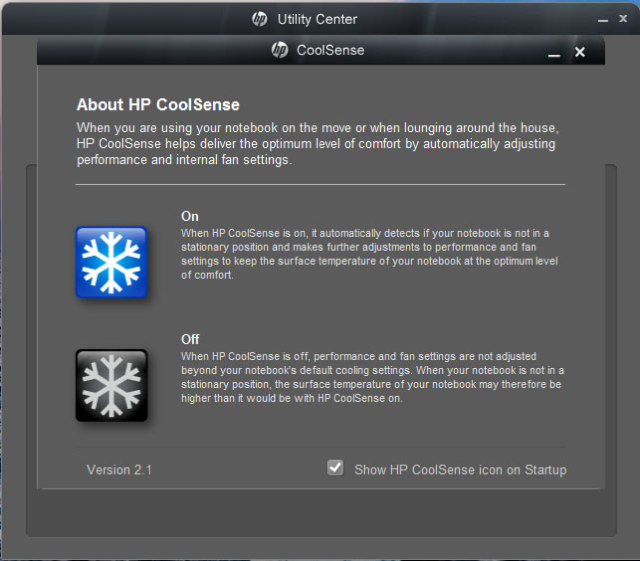This screenshot has height=561, width=640.
Task: Turn on CoolSense with the blue snowflake icon
Action: (111, 262)
